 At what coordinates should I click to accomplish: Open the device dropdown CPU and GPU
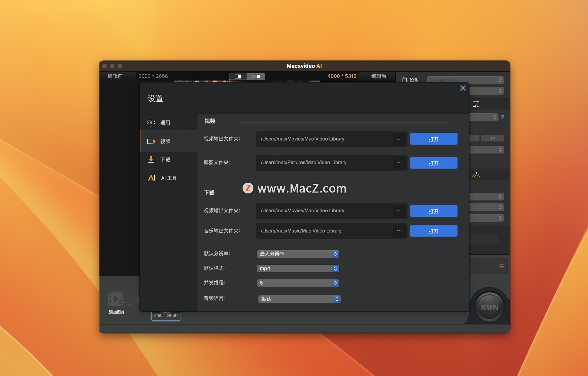tap(465, 80)
